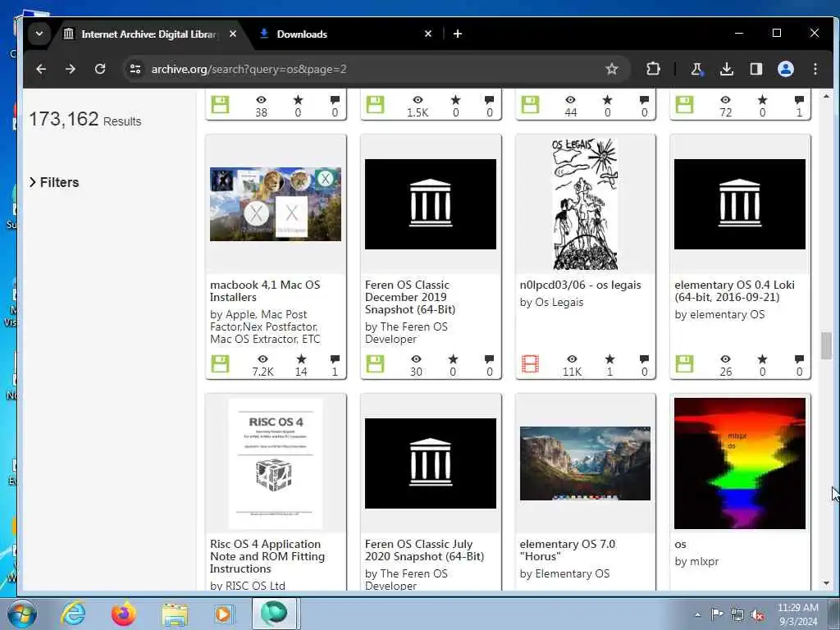Click favorites star on macbook 4,1 card
Viewport: 840px width, 630px height.
point(301,359)
